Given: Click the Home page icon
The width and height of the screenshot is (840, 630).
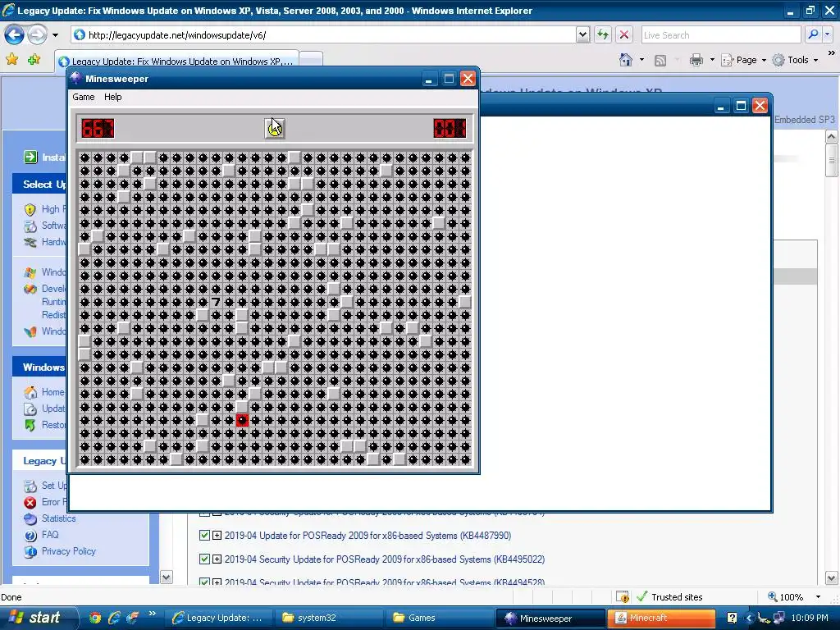Looking at the screenshot, I should tap(626, 60).
